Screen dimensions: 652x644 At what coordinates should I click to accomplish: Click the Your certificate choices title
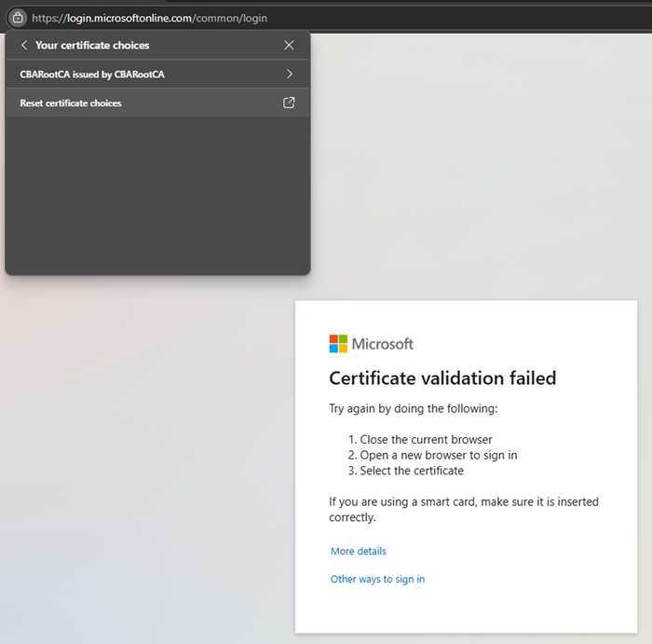(x=92, y=45)
